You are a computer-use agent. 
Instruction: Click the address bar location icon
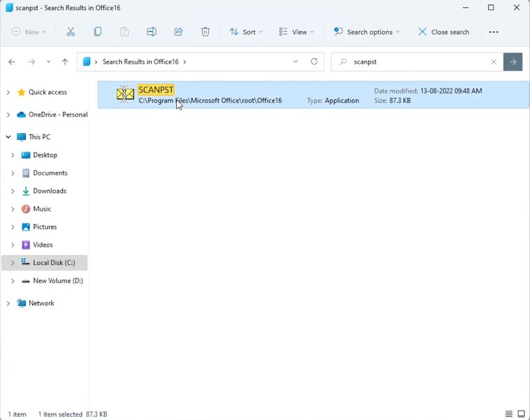click(x=87, y=62)
